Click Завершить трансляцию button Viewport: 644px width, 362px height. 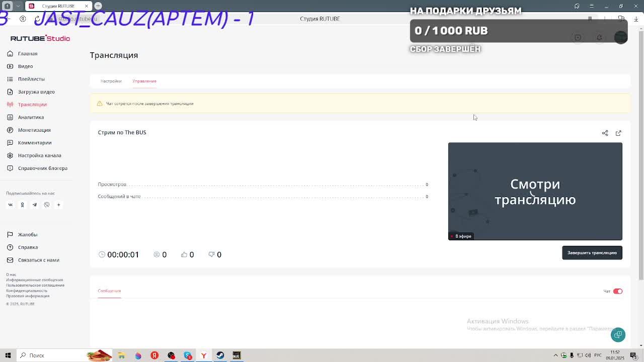[x=592, y=253]
